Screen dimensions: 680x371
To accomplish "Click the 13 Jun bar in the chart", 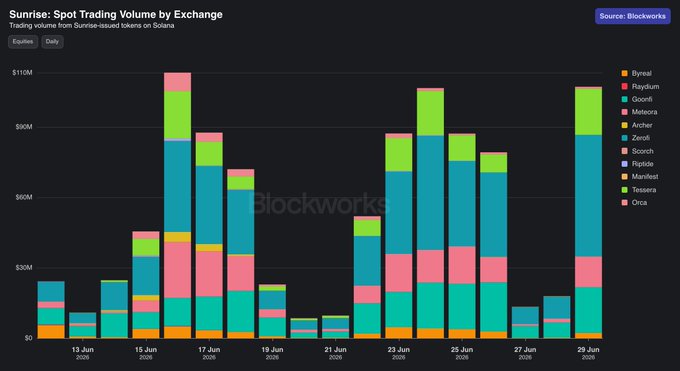I will [x=82, y=325].
